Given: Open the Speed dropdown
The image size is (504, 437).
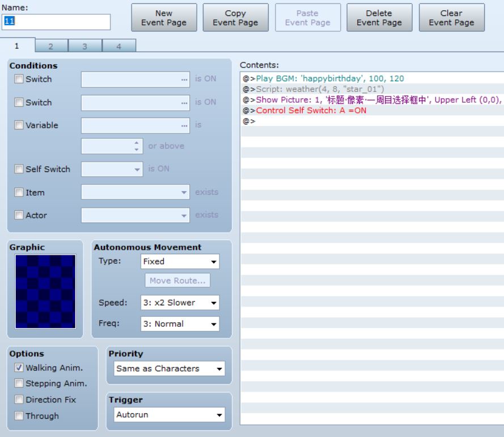Looking at the screenshot, I should coord(180,302).
